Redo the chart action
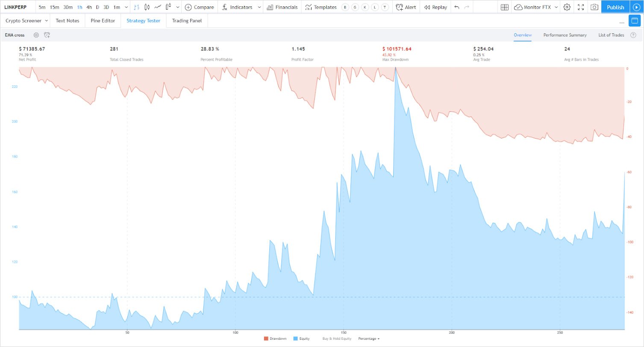This screenshot has width=644, height=347. point(467,7)
